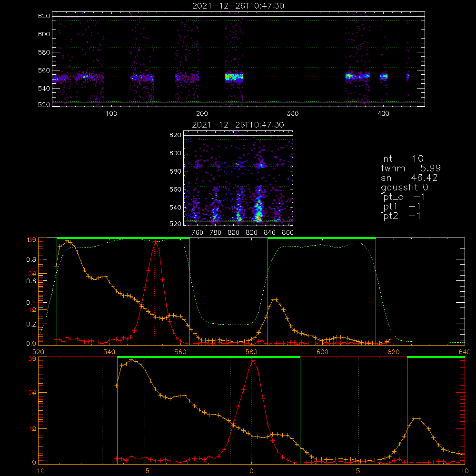The height and width of the screenshot is (476, 476).
Task: Click x-axis label "820" under the zoomed image
Action: pos(252,233)
